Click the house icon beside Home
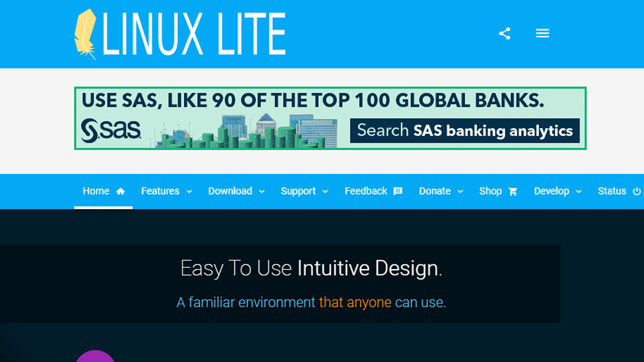This screenshot has height=362, width=644. (120, 191)
